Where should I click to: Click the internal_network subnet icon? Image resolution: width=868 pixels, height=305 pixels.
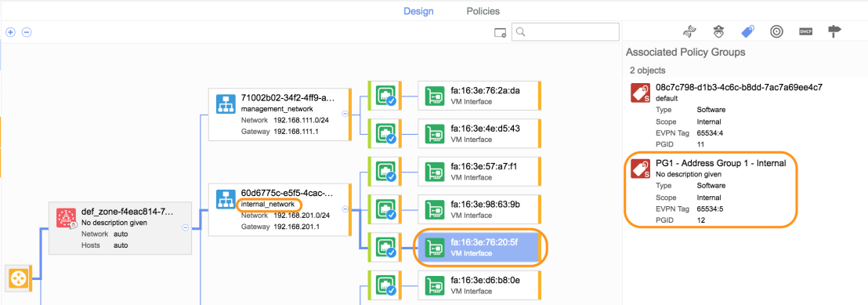[226, 198]
